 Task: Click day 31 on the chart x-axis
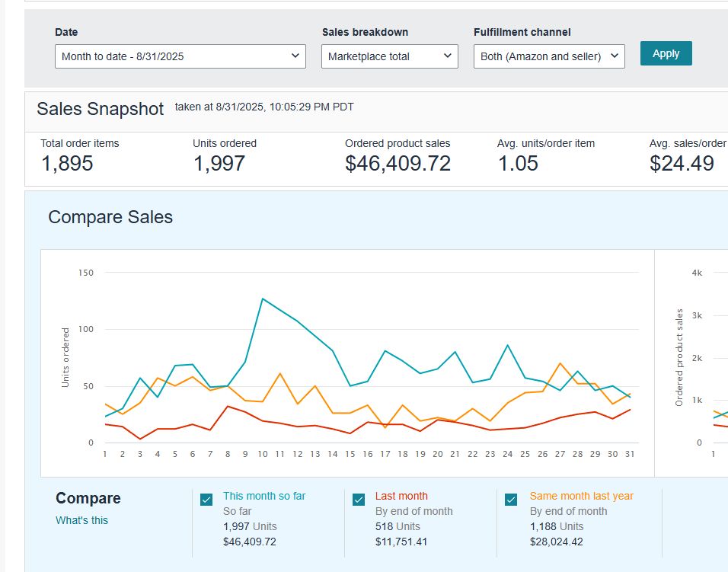[631, 454]
